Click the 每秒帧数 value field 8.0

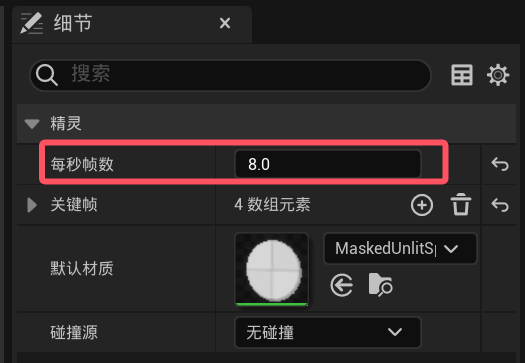327,164
